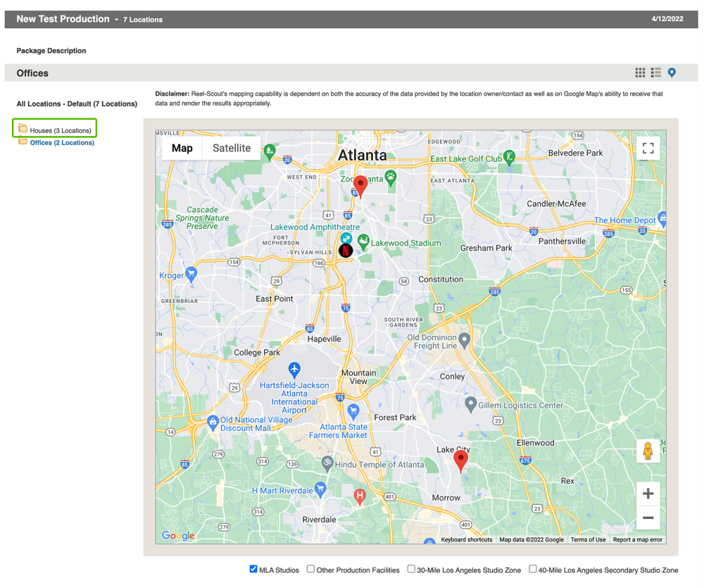Click the Google logo on the map
Screen dimensions: 704x588
pyautogui.click(x=178, y=535)
